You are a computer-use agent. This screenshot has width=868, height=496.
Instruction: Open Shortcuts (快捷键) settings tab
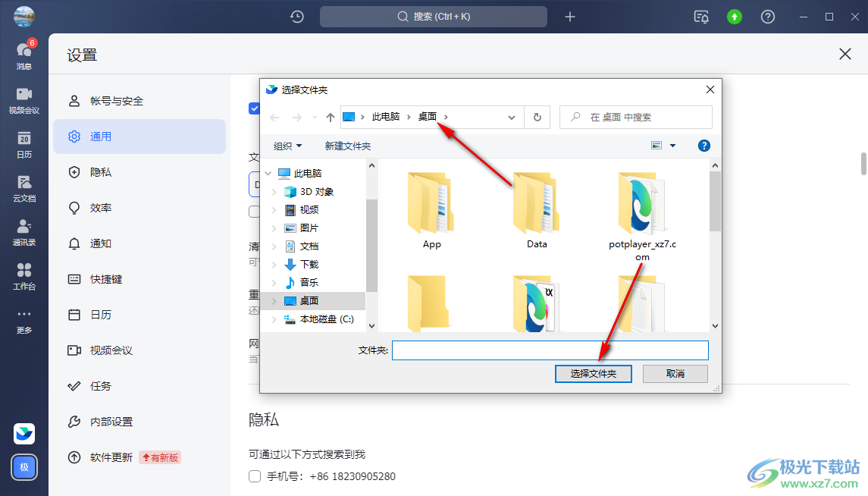pyautogui.click(x=139, y=279)
